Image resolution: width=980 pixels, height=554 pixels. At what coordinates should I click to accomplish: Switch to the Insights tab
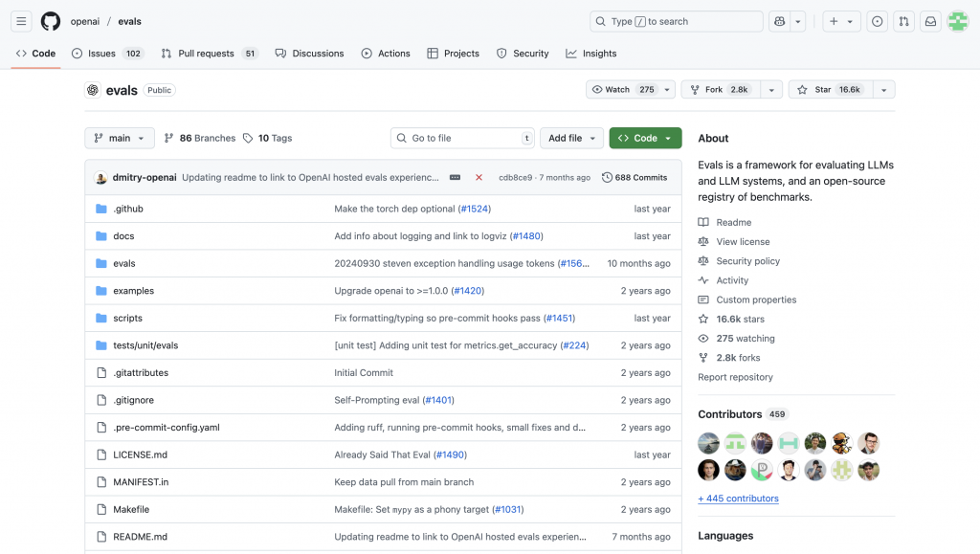tap(591, 54)
